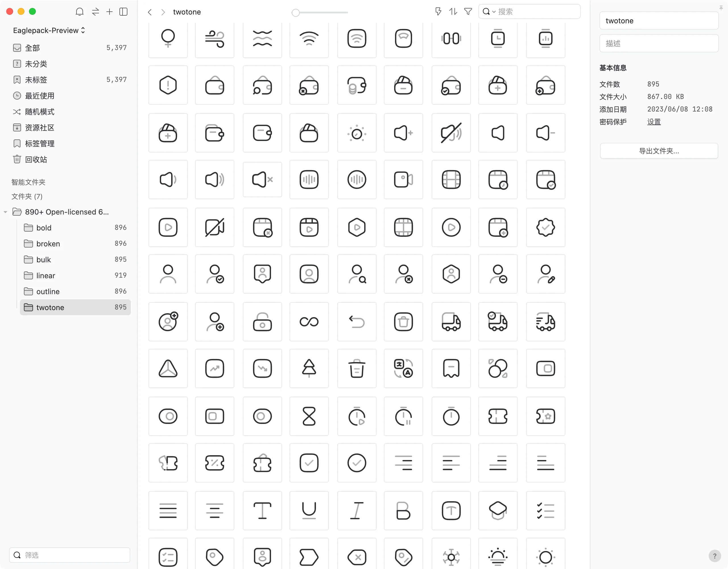Click the quick action lightning icon
728x569 pixels.
point(438,12)
